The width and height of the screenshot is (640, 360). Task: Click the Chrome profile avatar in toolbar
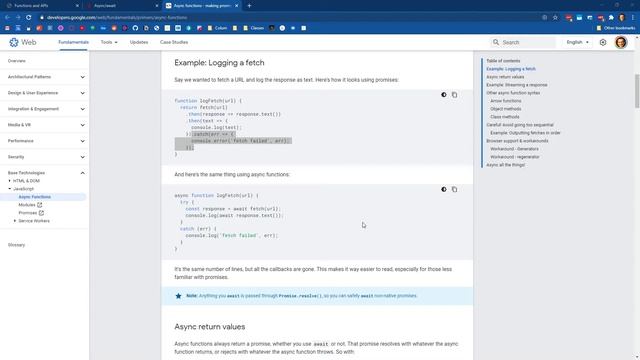(622, 18)
